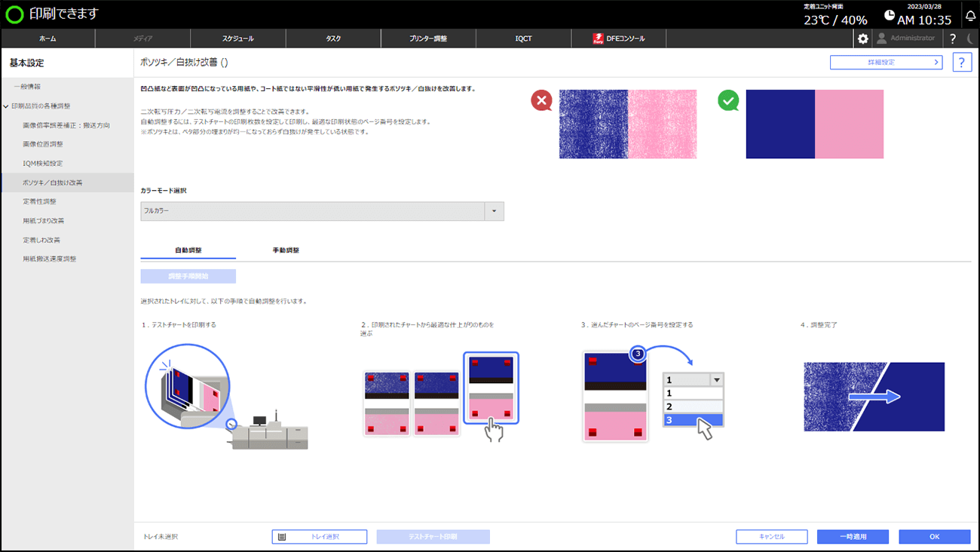Screen dimensions: 980x552
Task: Open tray selection with トレイ選択
Action: tap(319, 536)
